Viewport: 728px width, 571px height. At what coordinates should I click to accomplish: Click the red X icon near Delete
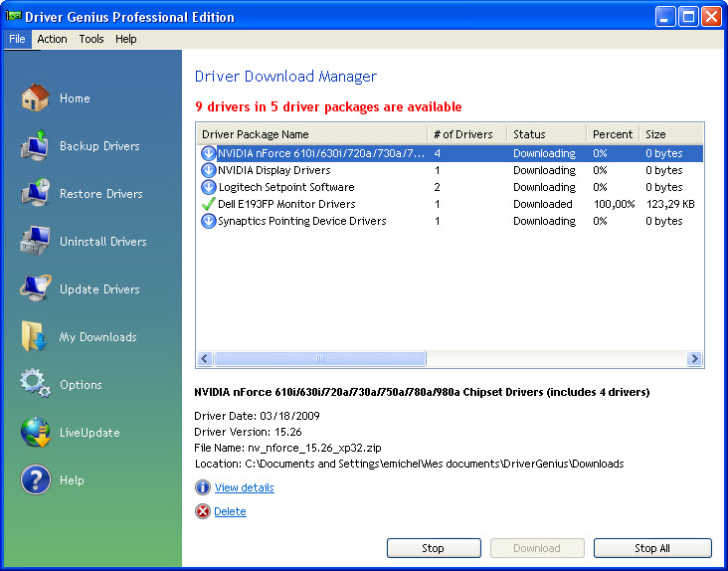click(x=203, y=511)
